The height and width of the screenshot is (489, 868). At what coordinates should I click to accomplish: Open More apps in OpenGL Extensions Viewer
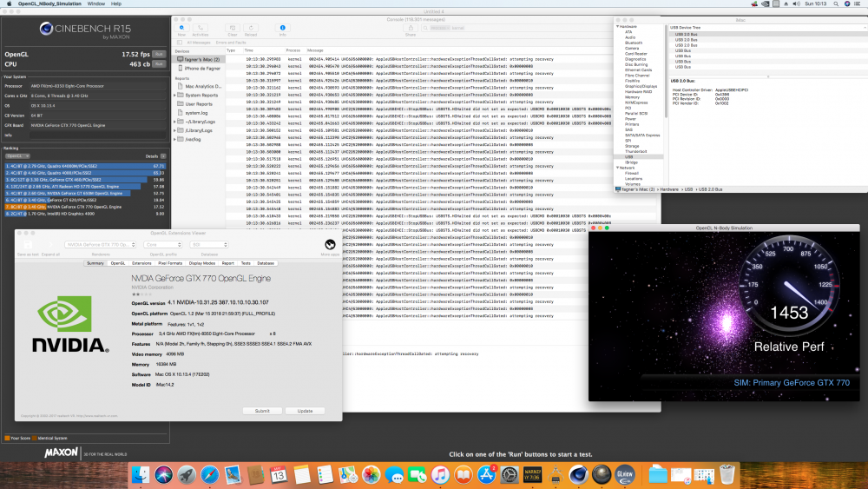330,245
